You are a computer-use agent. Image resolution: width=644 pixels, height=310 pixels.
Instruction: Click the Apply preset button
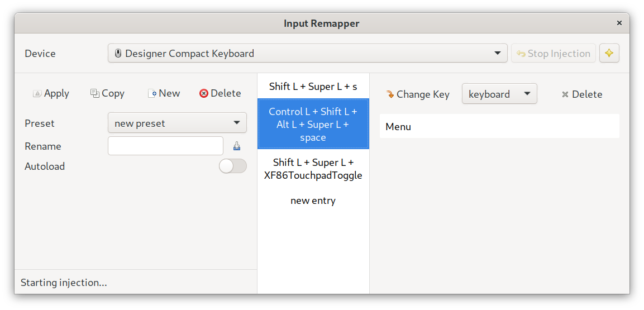(51, 94)
